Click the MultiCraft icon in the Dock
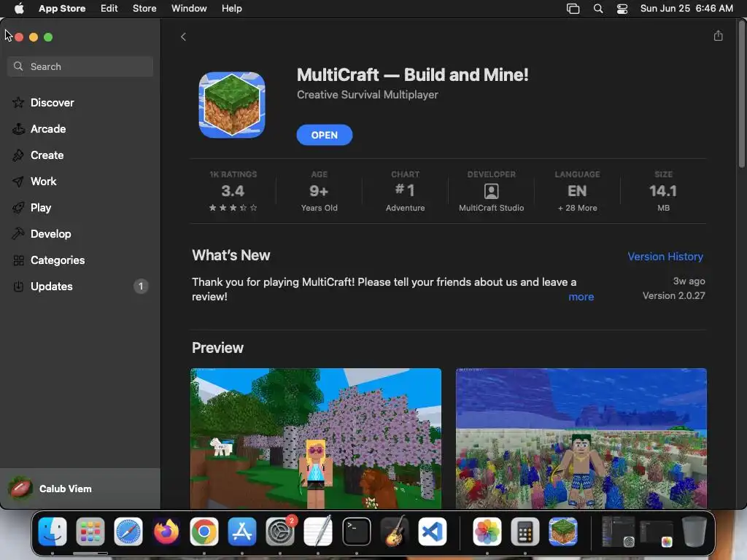The width and height of the screenshot is (747, 560). coord(563,531)
